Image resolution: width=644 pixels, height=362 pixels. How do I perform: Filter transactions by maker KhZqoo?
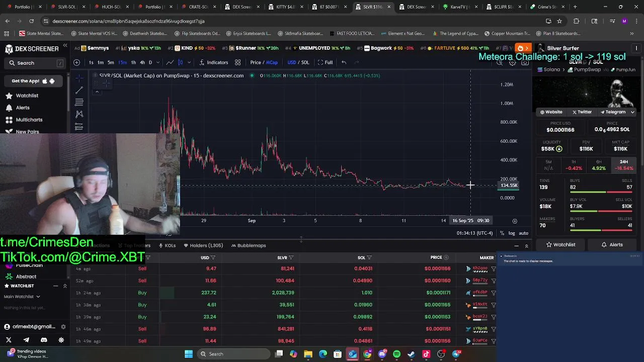494,268
